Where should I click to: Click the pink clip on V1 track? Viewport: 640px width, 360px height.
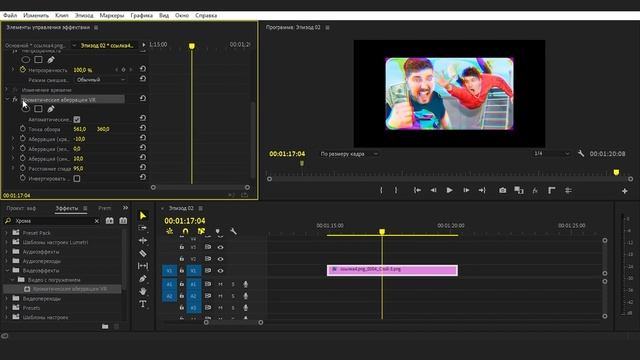point(392,270)
